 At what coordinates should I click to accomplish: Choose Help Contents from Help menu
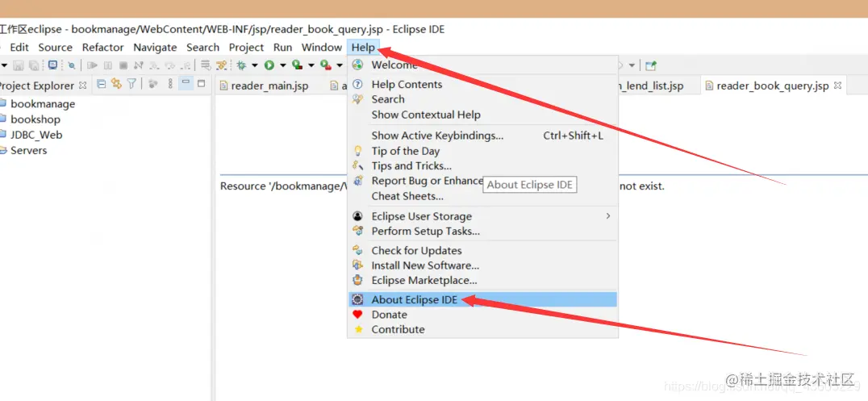482,84
